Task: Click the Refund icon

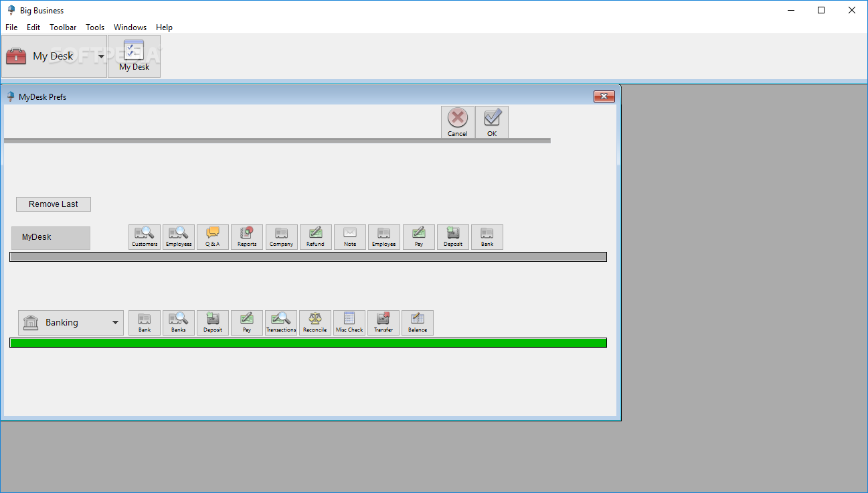Action: pyautogui.click(x=316, y=237)
